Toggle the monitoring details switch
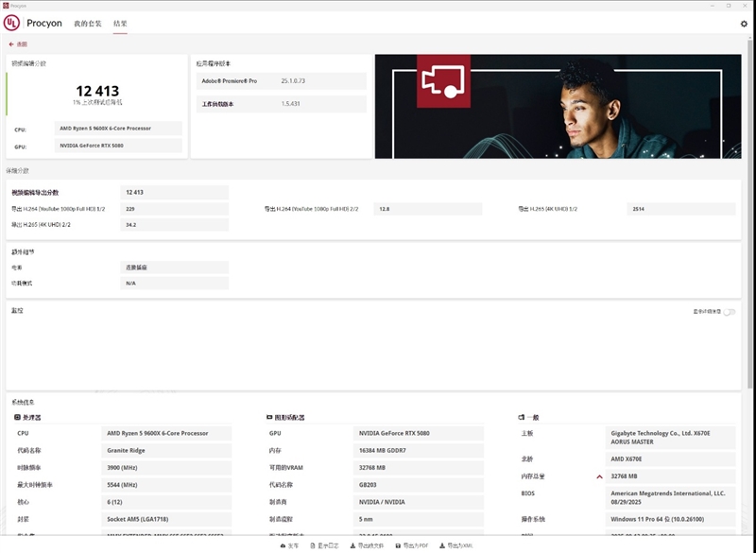 coord(730,312)
